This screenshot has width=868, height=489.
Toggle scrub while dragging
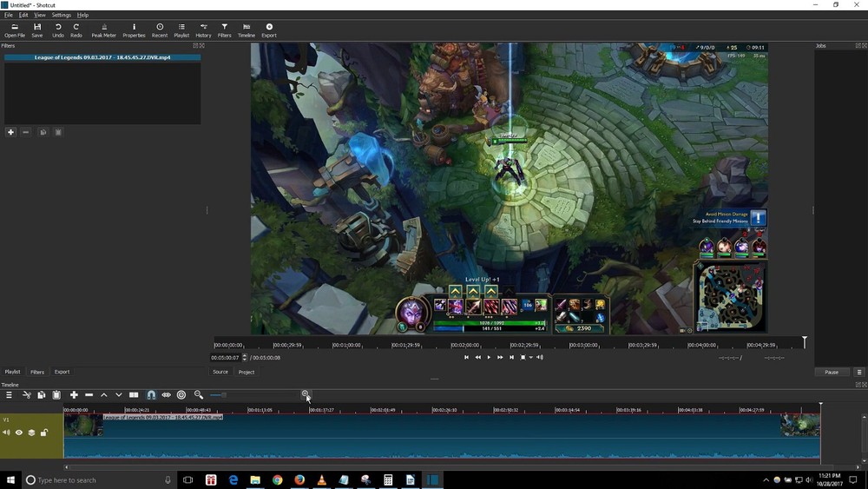tap(166, 395)
